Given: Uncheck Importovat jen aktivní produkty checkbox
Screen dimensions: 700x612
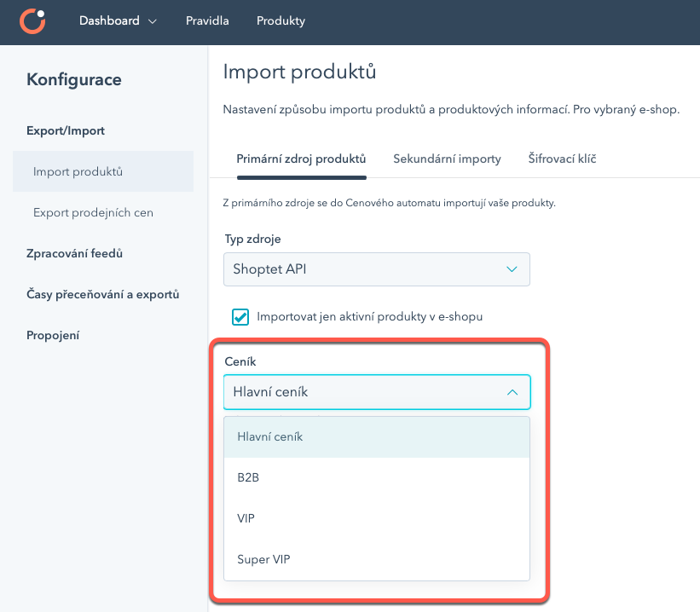Looking at the screenshot, I should point(240,317).
